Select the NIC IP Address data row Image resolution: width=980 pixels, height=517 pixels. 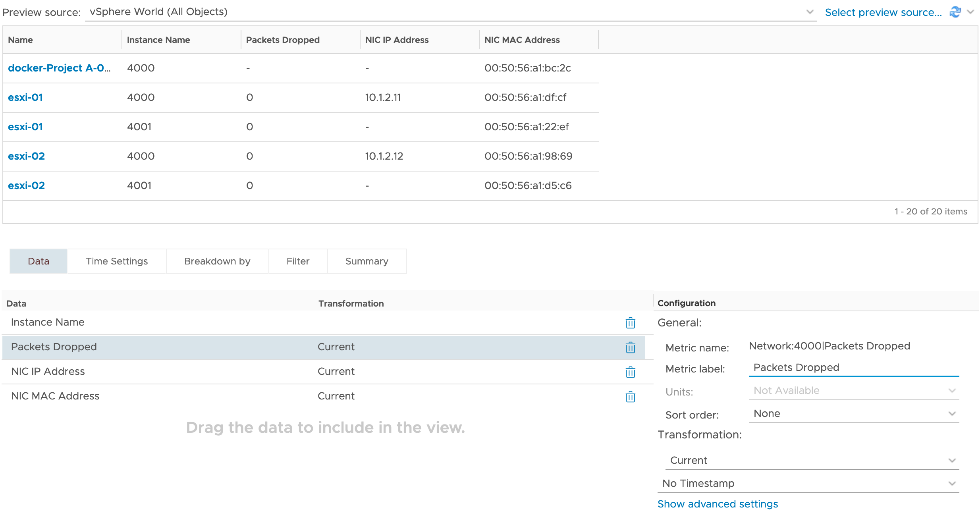[x=323, y=372]
